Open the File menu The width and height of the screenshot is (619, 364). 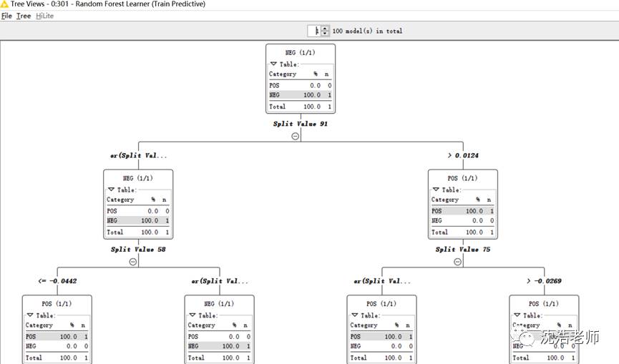(x=6, y=16)
